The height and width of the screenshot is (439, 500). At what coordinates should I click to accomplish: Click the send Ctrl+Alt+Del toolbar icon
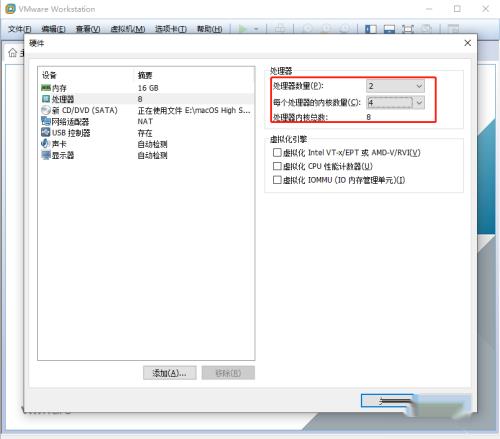pos(280,29)
